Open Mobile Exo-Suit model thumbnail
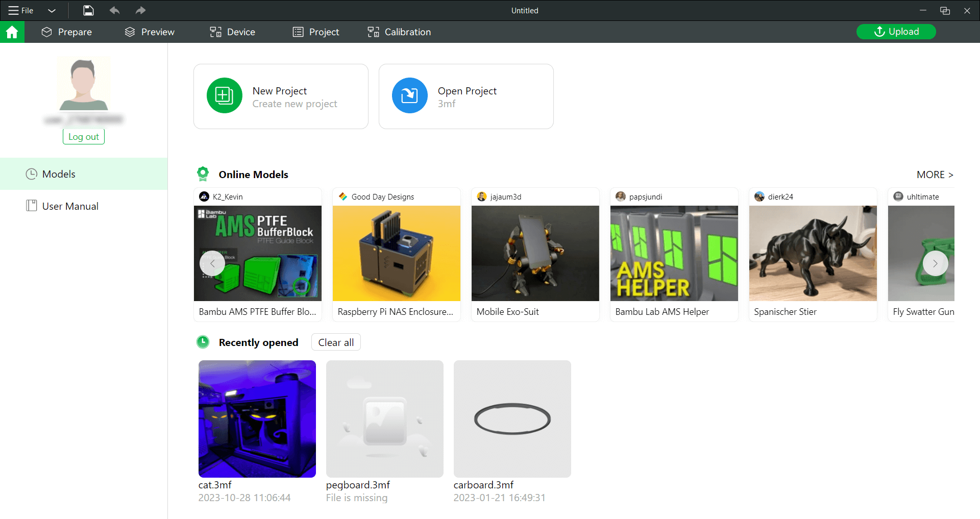This screenshot has height=519, width=980. 535,253
